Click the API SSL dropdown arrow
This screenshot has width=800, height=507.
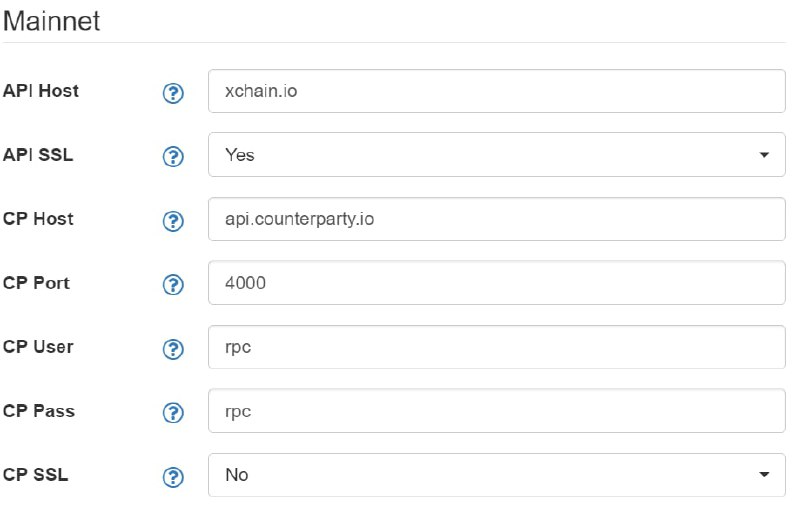(764, 155)
